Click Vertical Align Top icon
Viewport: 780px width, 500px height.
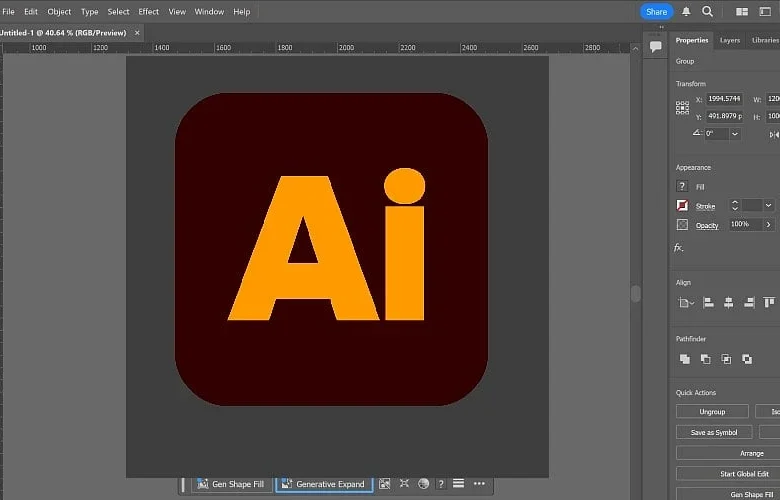point(769,302)
